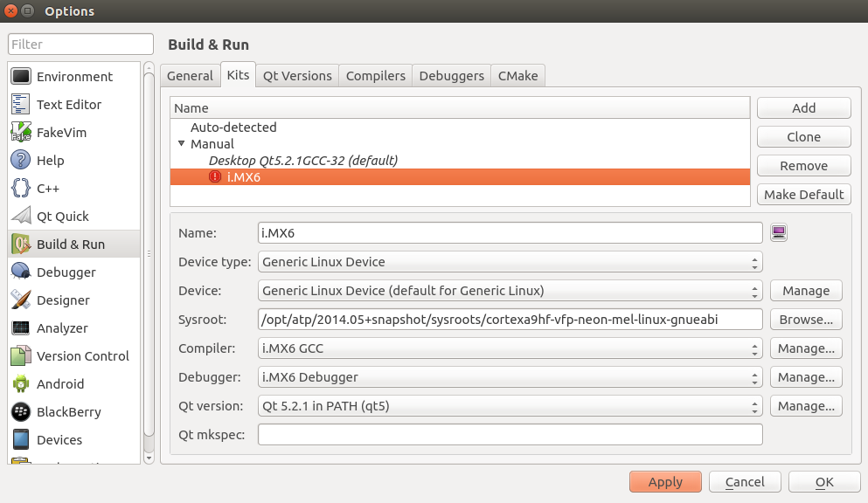Cancel the Options dialog
Screen dimensions: 868x503
(745, 482)
